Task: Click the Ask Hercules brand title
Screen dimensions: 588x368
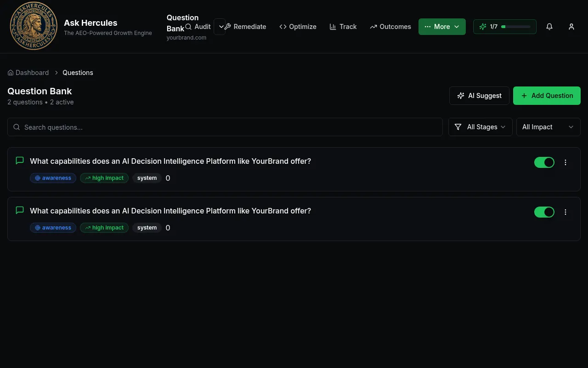Action: coord(90,23)
